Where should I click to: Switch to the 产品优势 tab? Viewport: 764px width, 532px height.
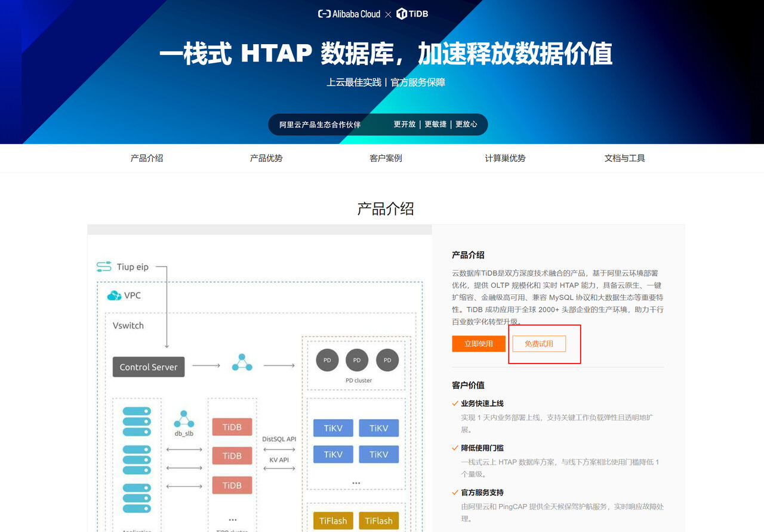(x=266, y=158)
